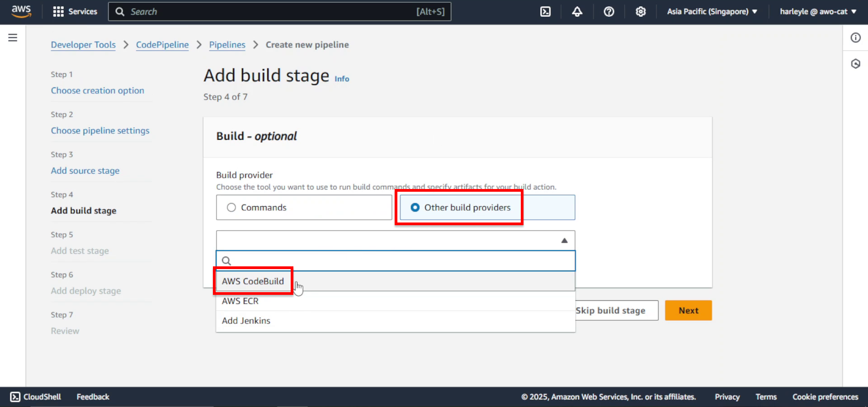The height and width of the screenshot is (407, 868).
Task: Choose AWS CodeBuild from the list
Action: click(396, 281)
